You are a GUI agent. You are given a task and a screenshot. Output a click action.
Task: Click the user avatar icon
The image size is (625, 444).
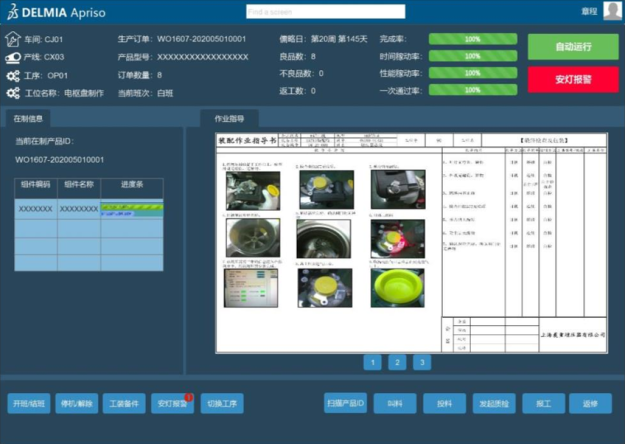[612, 11]
